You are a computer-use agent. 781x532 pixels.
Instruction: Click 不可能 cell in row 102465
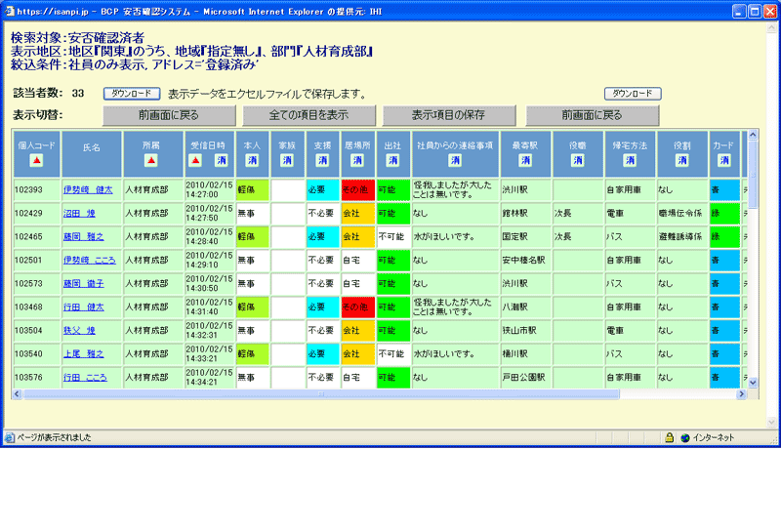coord(393,236)
